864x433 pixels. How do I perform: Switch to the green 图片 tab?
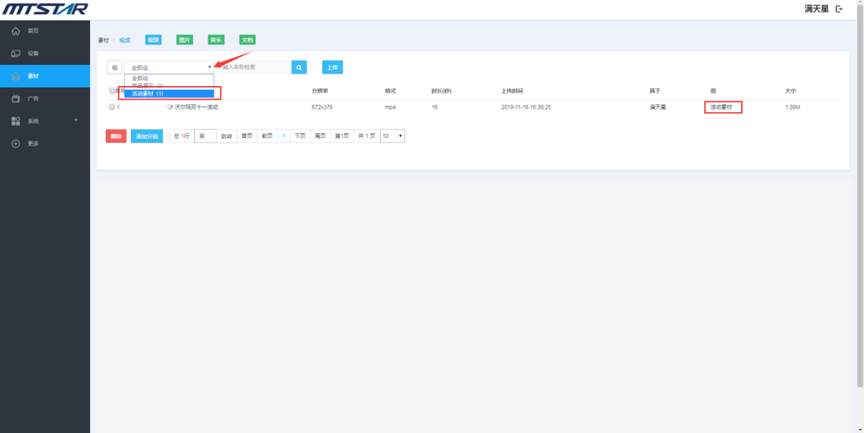coord(184,40)
